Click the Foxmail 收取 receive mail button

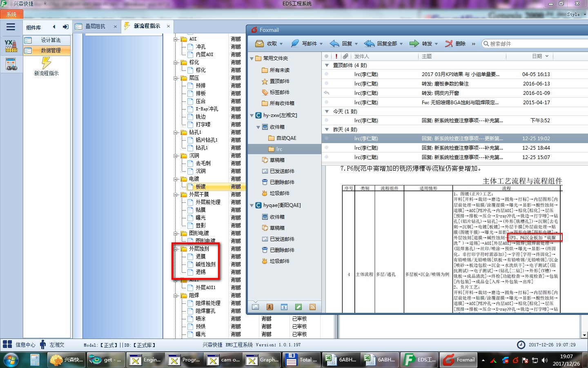(266, 44)
